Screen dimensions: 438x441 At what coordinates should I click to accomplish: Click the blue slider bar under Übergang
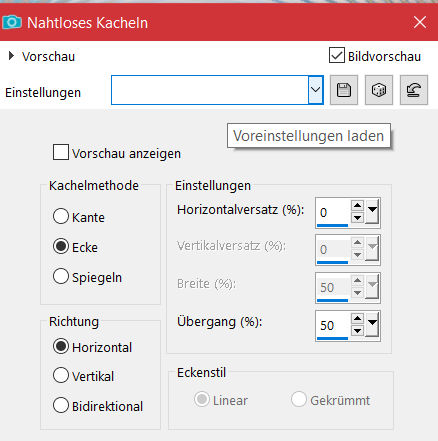pos(332,339)
